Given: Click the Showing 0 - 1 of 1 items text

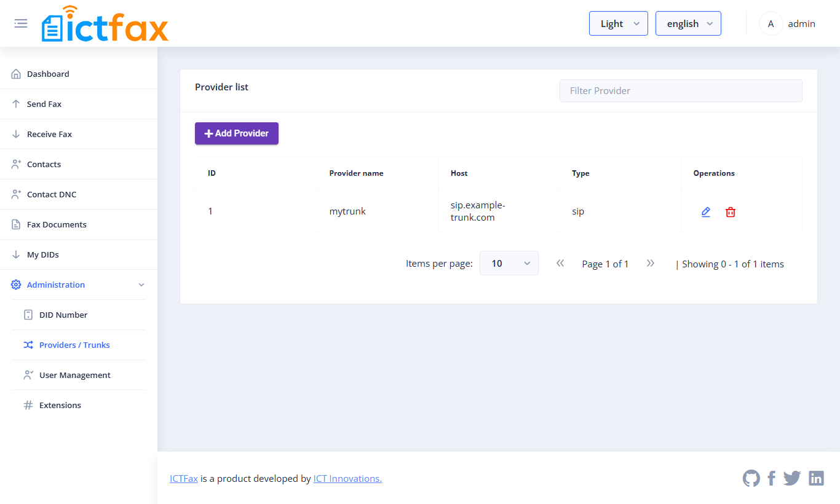Looking at the screenshot, I should coord(729,264).
